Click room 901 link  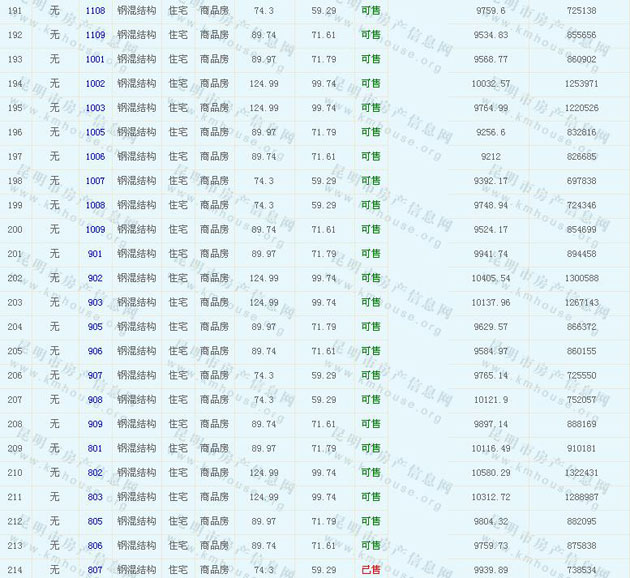coord(95,254)
